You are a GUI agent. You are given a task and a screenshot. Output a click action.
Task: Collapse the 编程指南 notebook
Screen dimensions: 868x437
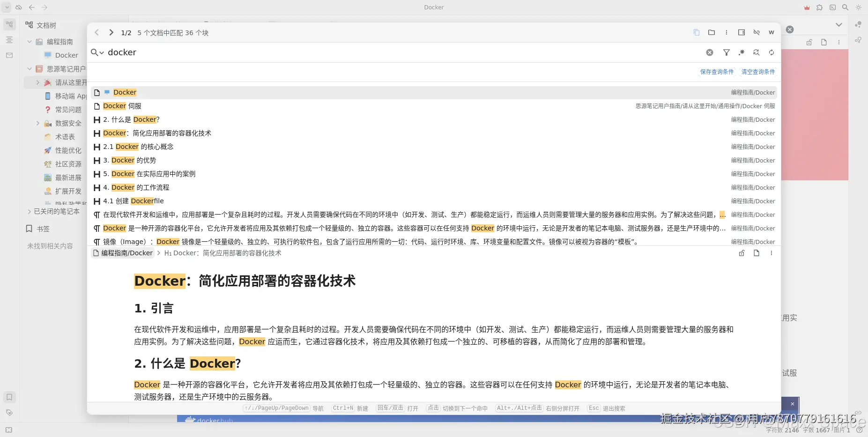coord(30,42)
